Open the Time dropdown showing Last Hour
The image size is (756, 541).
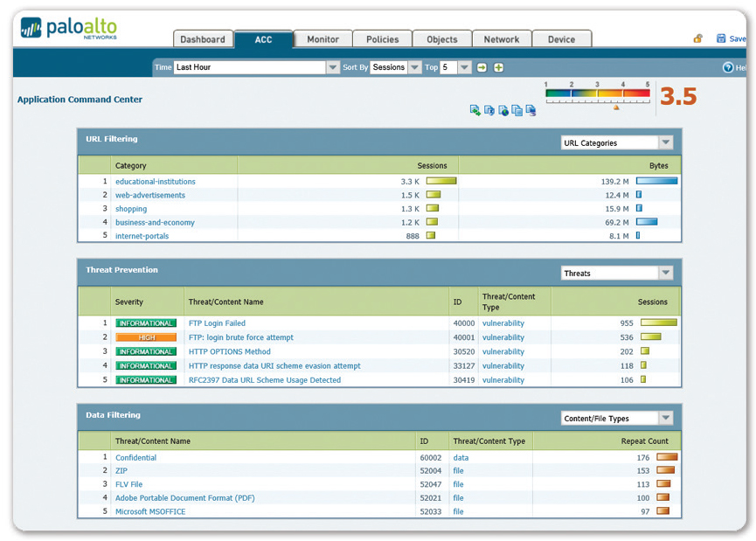coord(256,67)
